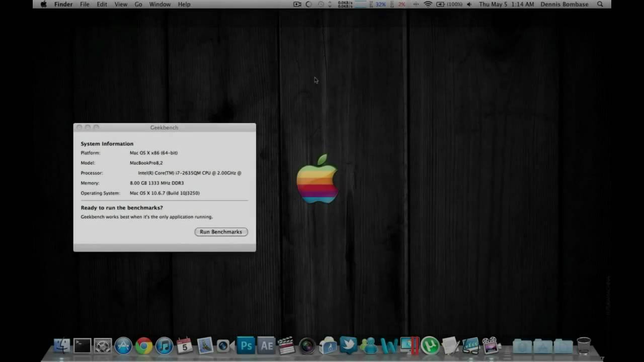Launch uTorrent from the dock

(x=430, y=345)
